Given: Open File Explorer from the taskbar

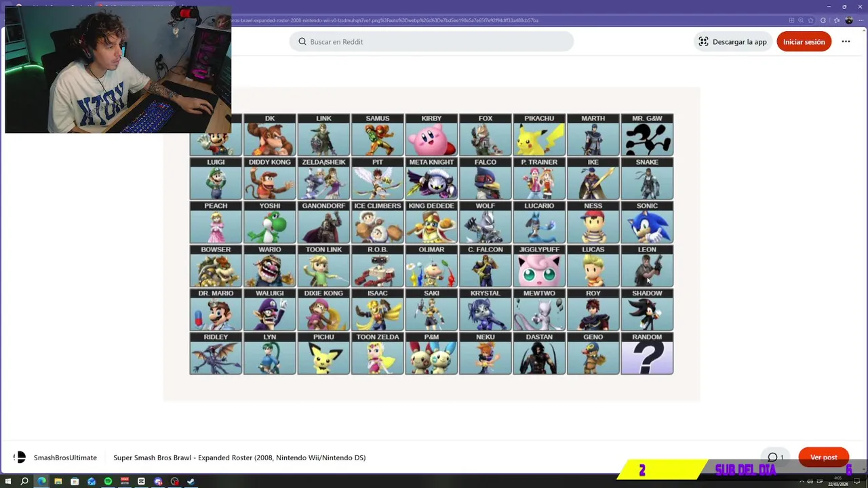Looking at the screenshot, I should click(58, 481).
